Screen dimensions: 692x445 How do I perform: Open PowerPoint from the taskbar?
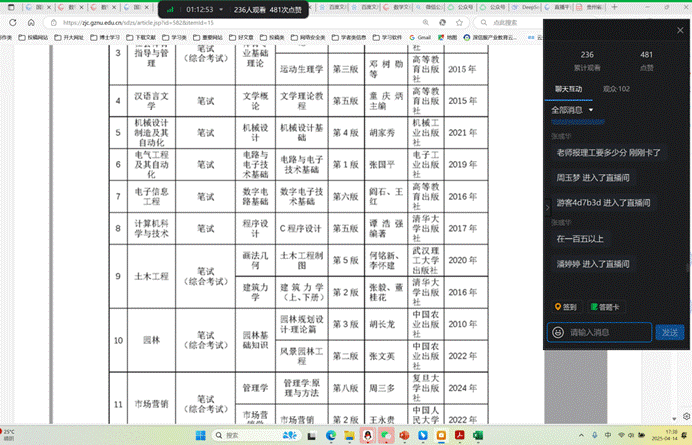[x=404, y=436]
